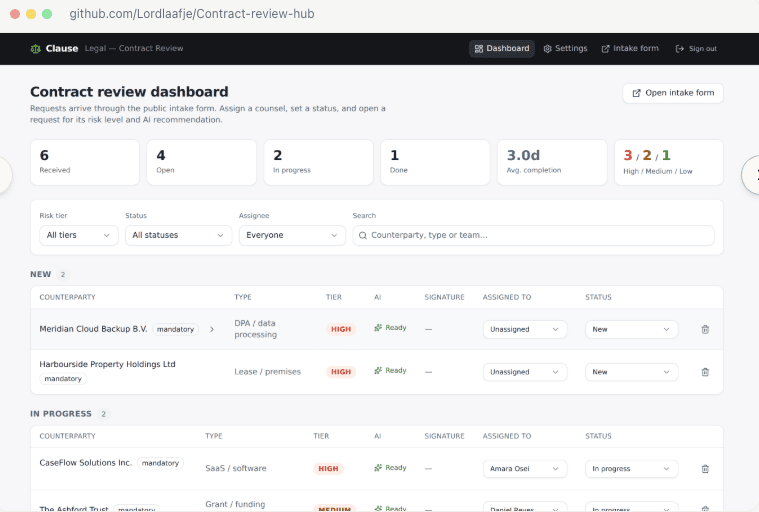Open Harbourside Property assigned-to dropdown
Screen dimensions: 759x512
tap(525, 372)
